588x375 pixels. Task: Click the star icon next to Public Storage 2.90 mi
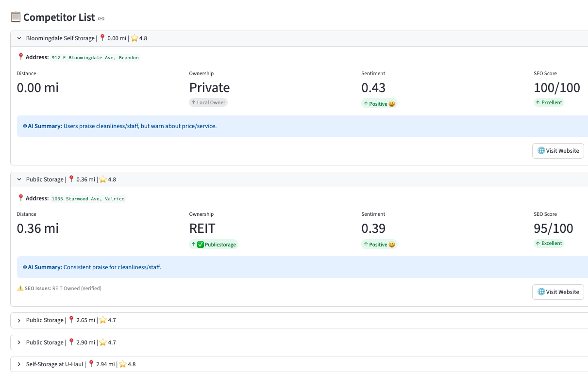(x=102, y=342)
